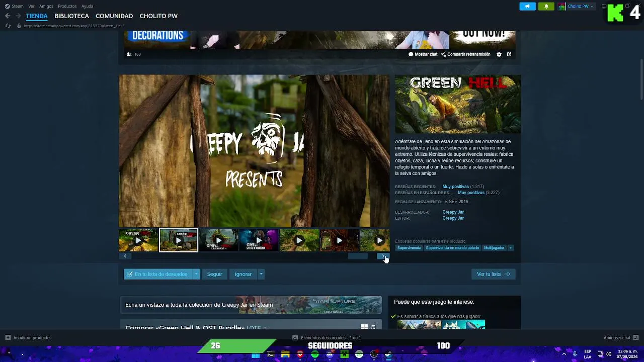Go back with the back arrow
Image resolution: width=644 pixels, height=362 pixels.
(8, 16)
